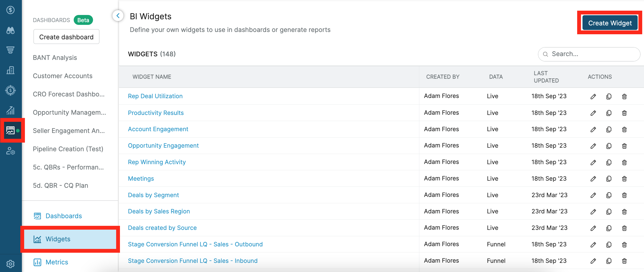Focus the widget Search field
644x272 pixels.
(x=589, y=54)
